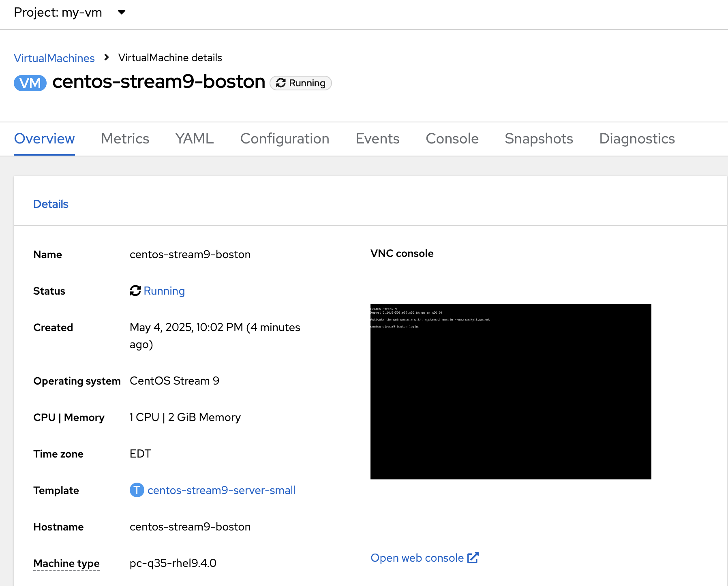This screenshot has height=586, width=728.
Task: Open the Diagnostics tab
Action: pos(636,139)
